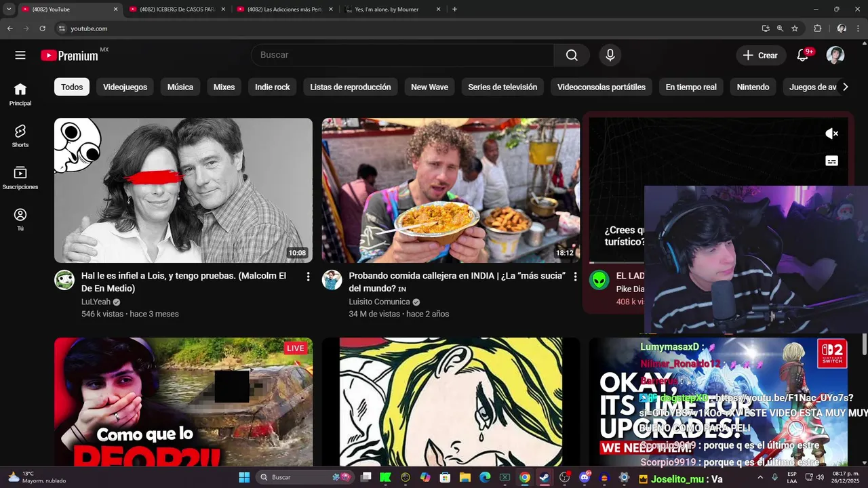Screen dimensions: 868x488
Task: Open LuLYeah channel avatar
Action: click(64, 280)
